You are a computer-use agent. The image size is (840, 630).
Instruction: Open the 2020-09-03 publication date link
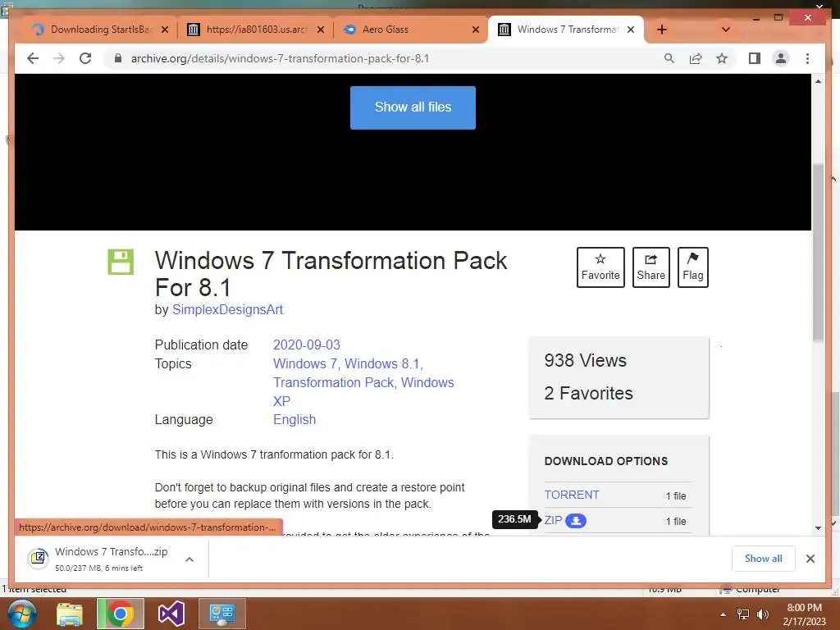(307, 345)
